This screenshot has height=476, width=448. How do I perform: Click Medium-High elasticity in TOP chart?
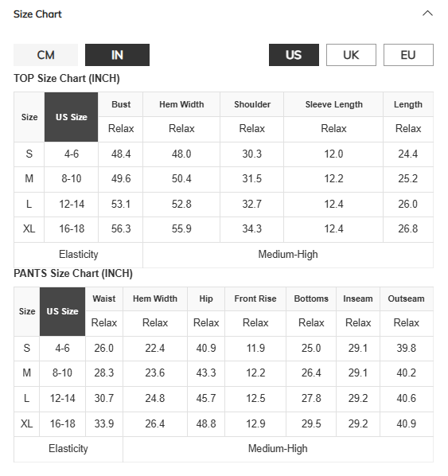(288, 255)
